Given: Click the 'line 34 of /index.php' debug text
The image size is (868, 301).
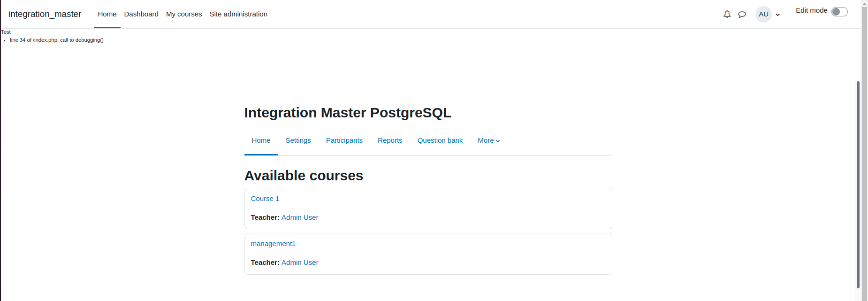Looking at the screenshot, I should [x=57, y=40].
